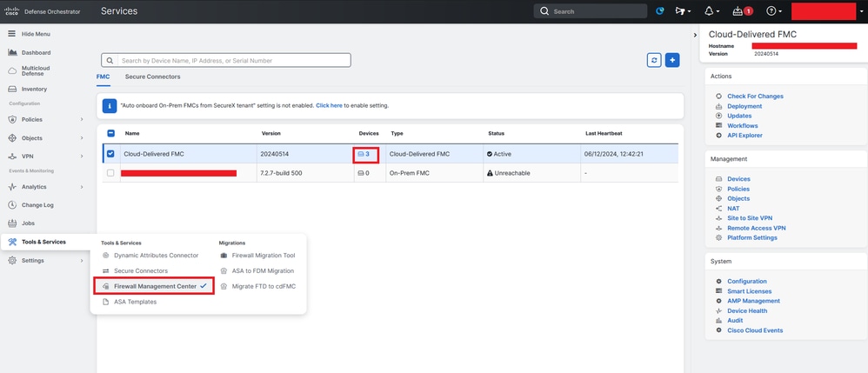The height and width of the screenshot is (373, 868).
Task: Open Platform Settings link
Action: coord(752,238)
